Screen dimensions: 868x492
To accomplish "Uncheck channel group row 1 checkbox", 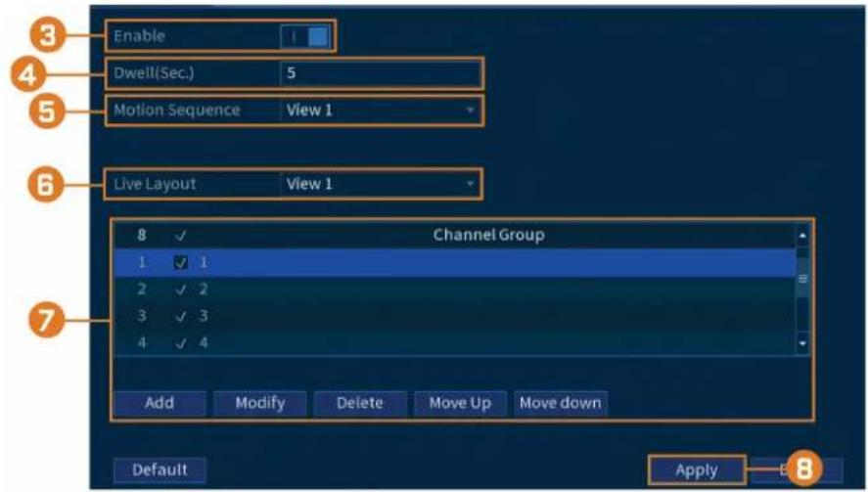I will [180, 262].
